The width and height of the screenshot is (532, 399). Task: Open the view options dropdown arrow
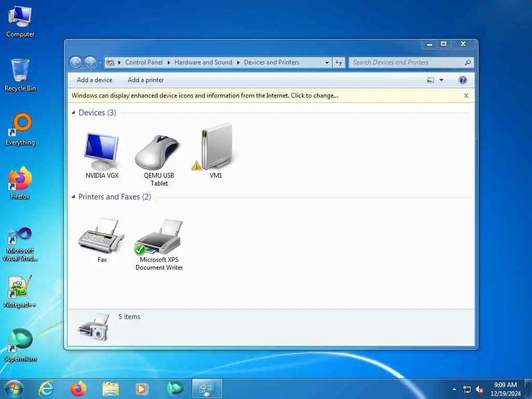coord(442,80)
